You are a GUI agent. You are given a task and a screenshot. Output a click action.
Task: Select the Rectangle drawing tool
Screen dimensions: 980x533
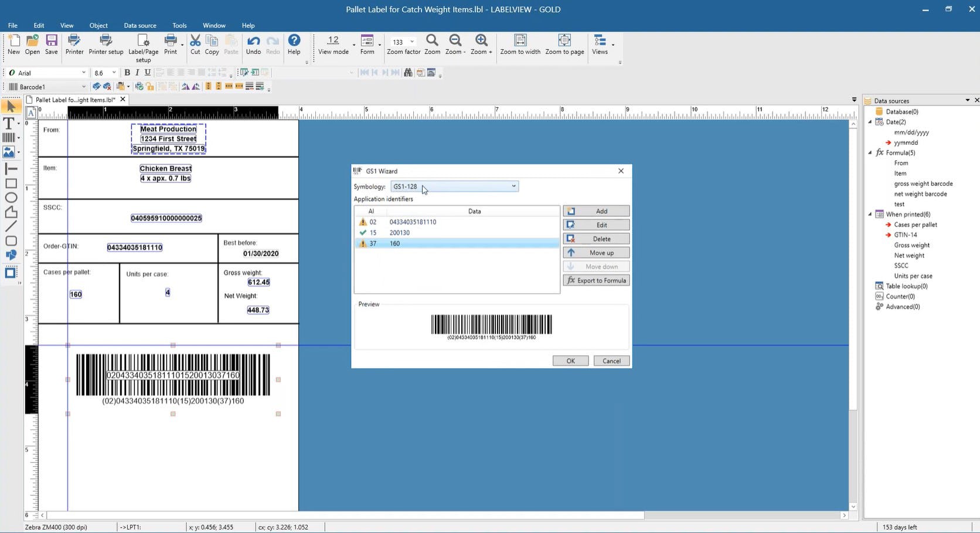[10, 183]
